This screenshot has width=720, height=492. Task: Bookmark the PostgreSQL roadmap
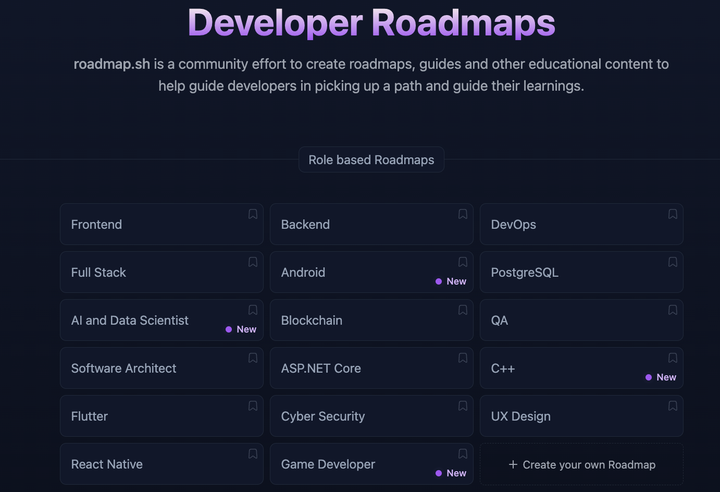[672, 262]
